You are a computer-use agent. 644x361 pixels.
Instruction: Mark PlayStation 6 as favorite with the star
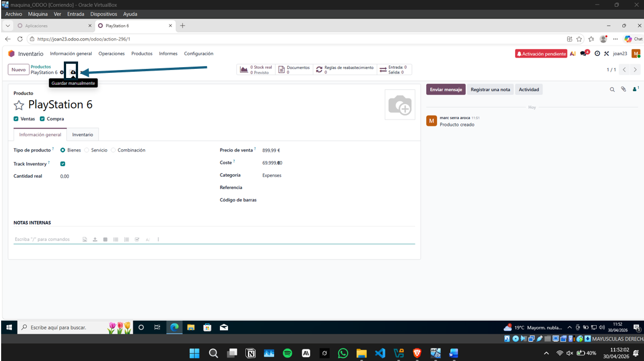(19, 105)
